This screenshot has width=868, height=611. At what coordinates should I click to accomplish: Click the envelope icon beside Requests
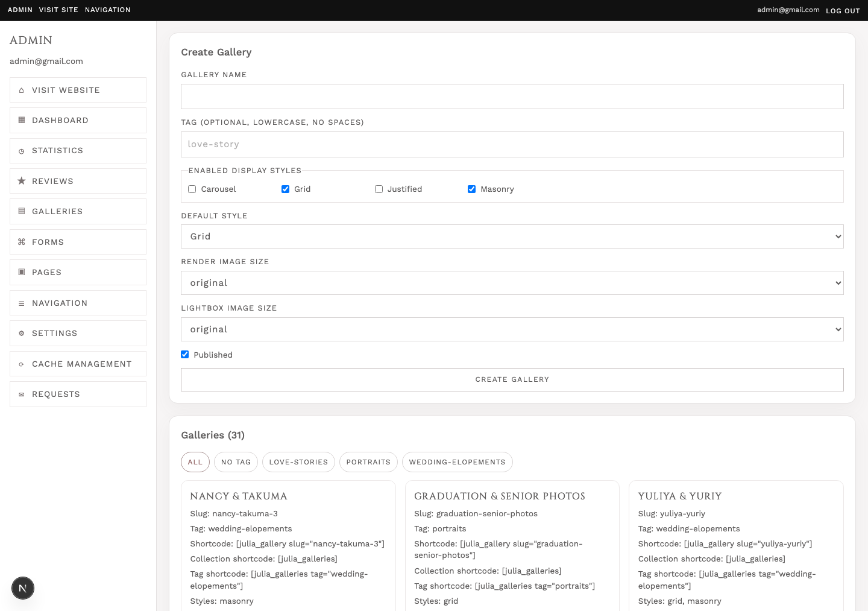coord(22,394)
